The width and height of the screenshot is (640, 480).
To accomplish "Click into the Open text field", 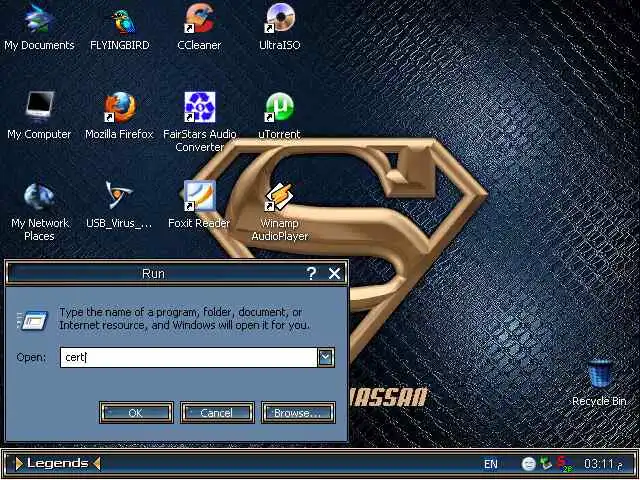I will tap(189, 357).
